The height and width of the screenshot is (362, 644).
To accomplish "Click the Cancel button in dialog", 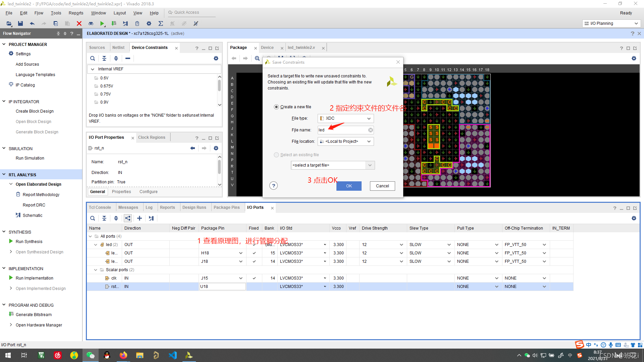I will click(382, 186).
